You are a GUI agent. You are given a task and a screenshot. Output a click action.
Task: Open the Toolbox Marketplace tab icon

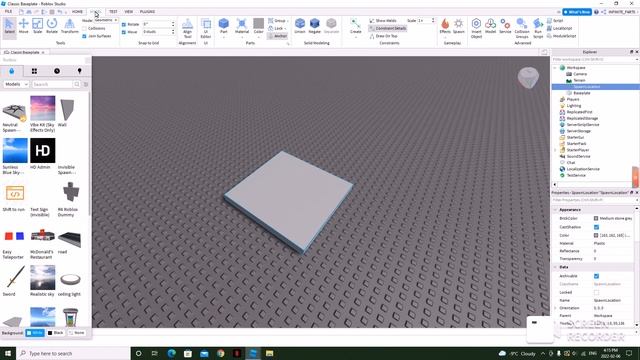click(11, 71)
